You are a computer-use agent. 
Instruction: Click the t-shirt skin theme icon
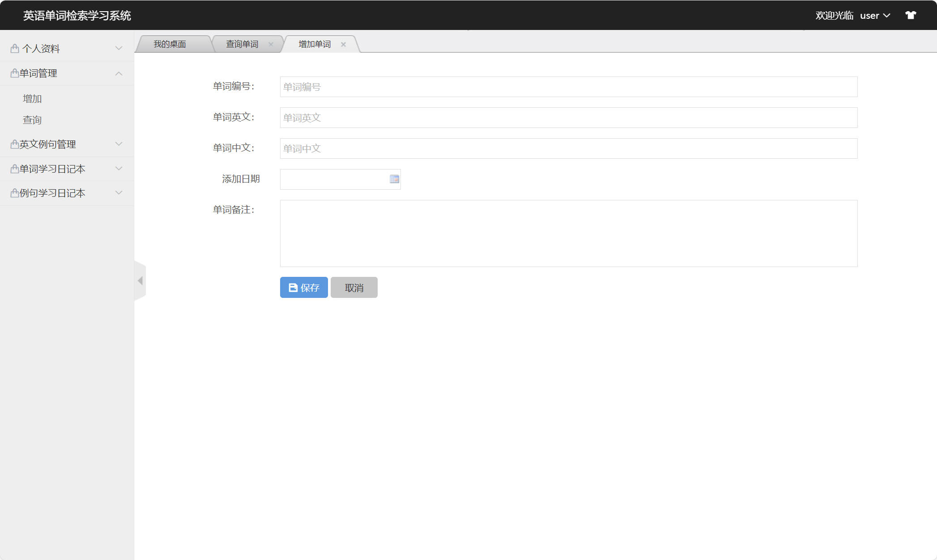(x=911, y=15)
